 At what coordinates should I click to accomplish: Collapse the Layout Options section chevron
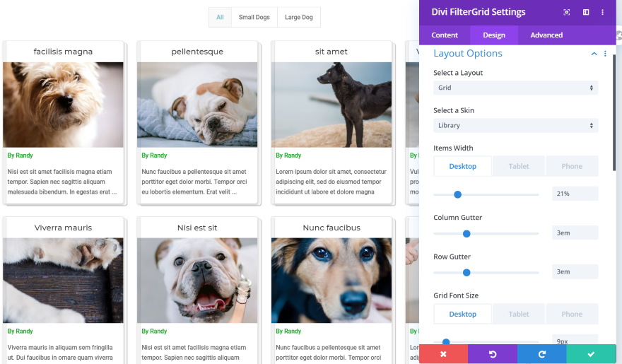point(594,54)
